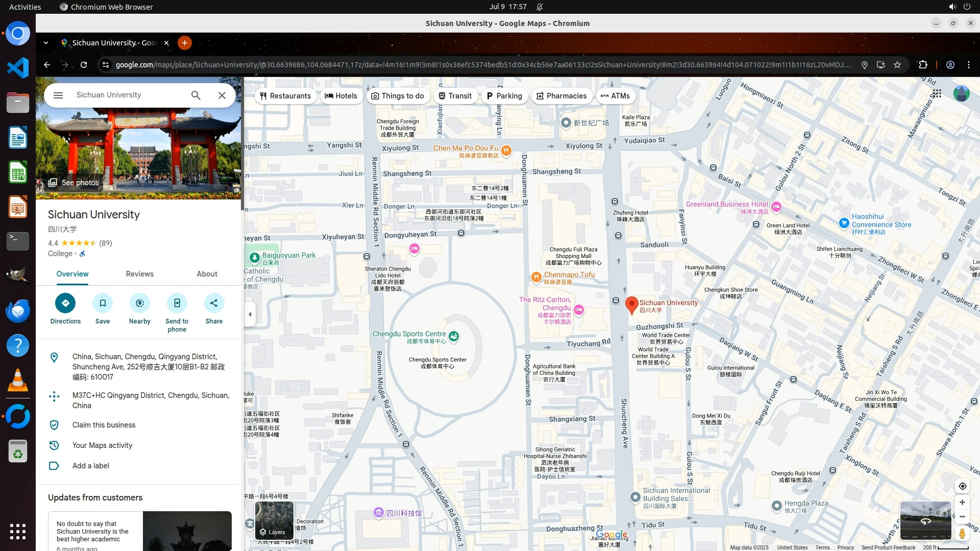Collapse the side panel arrow

click(x=250, y=314)
